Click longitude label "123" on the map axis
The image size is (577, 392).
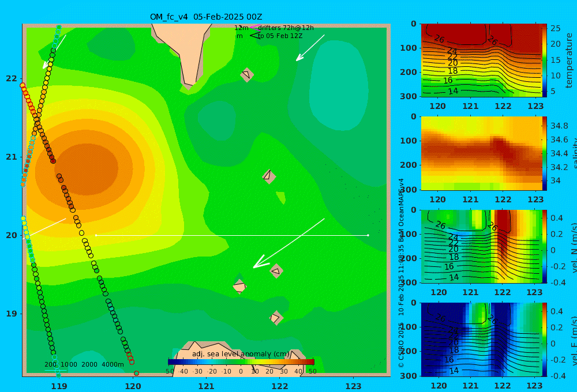[353, 386]
